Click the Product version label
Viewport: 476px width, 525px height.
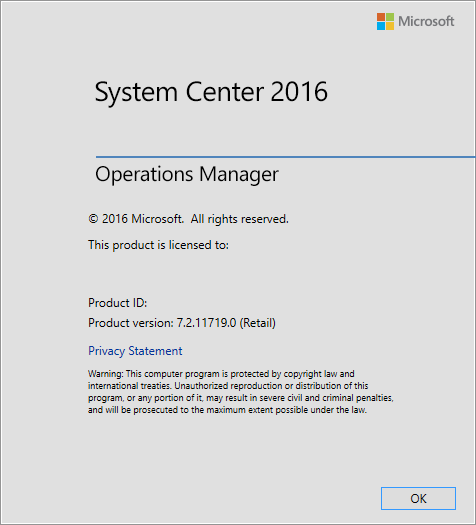tap(131, 323)
